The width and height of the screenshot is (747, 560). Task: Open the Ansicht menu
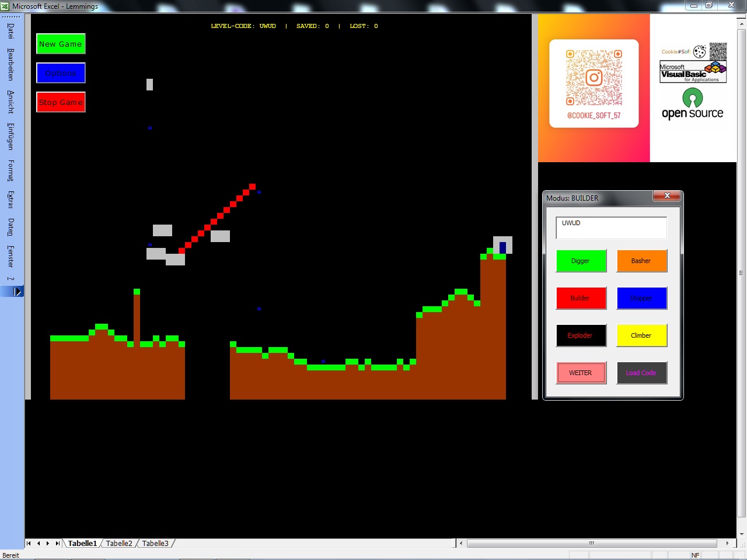pos(11,101)
